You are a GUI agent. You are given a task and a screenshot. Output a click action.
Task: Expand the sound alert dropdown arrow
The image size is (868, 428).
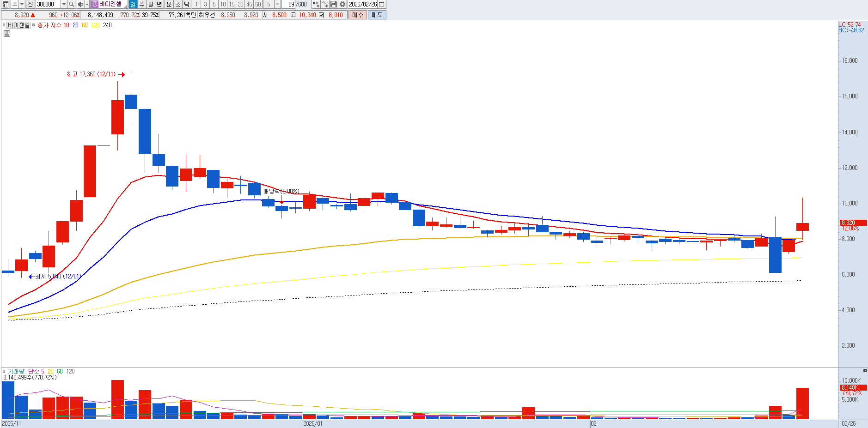(x=87, y=4)
